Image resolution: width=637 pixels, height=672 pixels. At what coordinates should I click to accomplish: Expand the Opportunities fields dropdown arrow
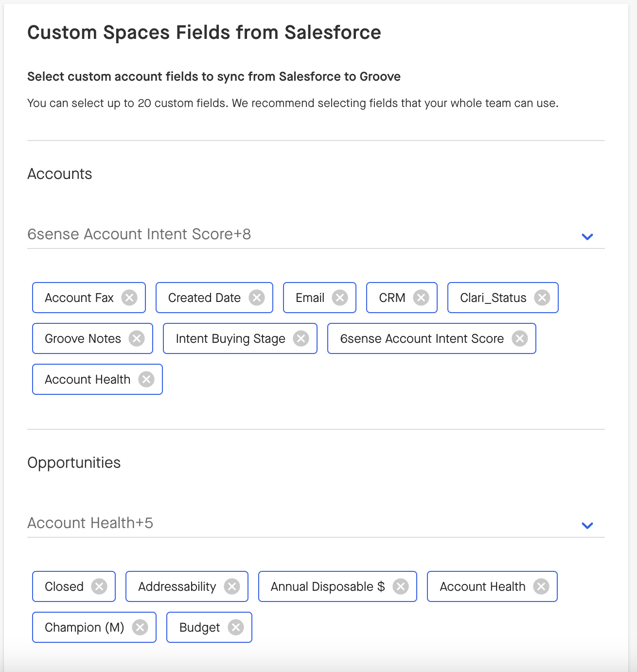pos(587,526)
